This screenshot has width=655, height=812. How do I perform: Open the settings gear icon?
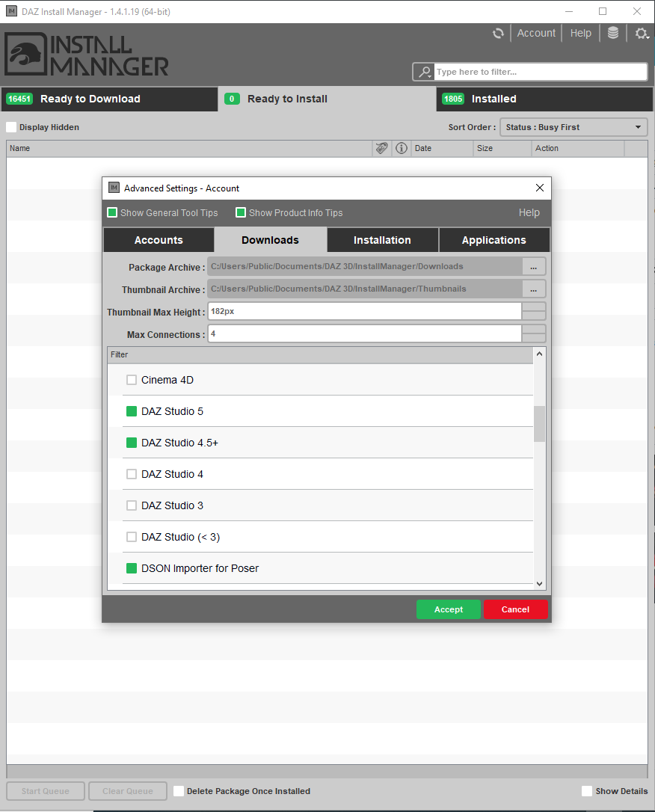[x=642, y=34]
